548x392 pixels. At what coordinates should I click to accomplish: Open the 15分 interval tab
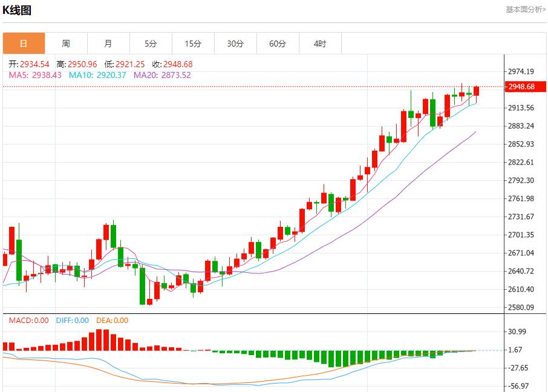tap(193, 44)
